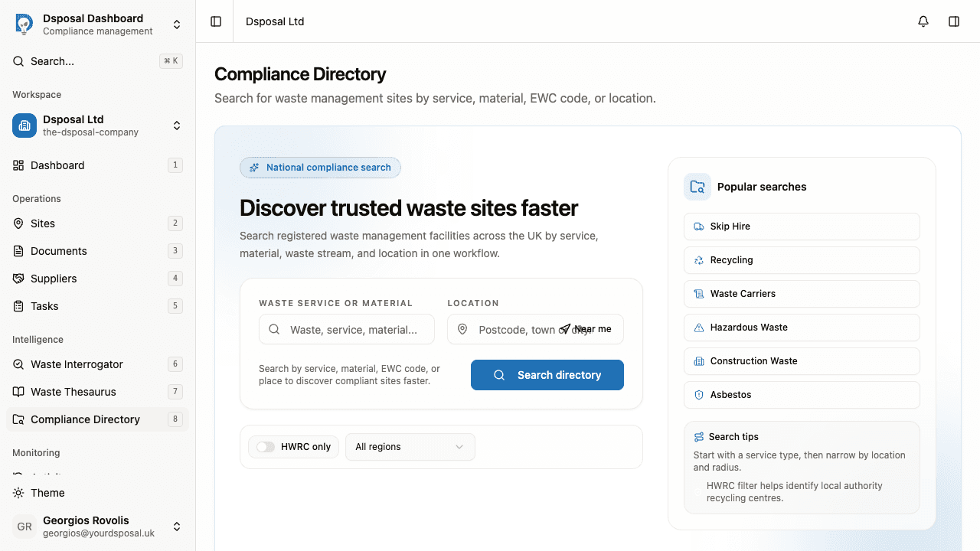Screen dimensions: 980x551
Task: Open the Search with the magnifier icon
Action: [18, 60]
